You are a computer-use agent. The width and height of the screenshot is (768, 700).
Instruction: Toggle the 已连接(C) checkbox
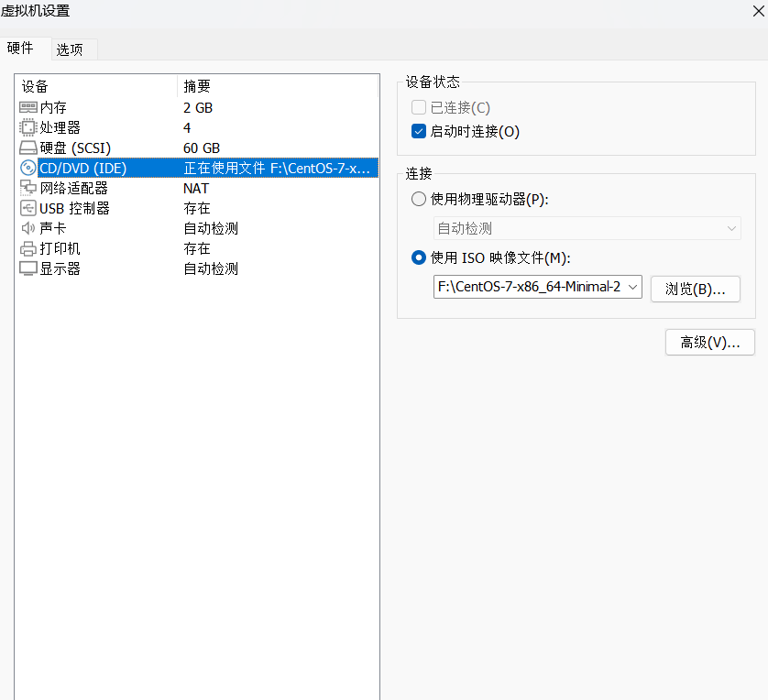[x=418, y=107]
